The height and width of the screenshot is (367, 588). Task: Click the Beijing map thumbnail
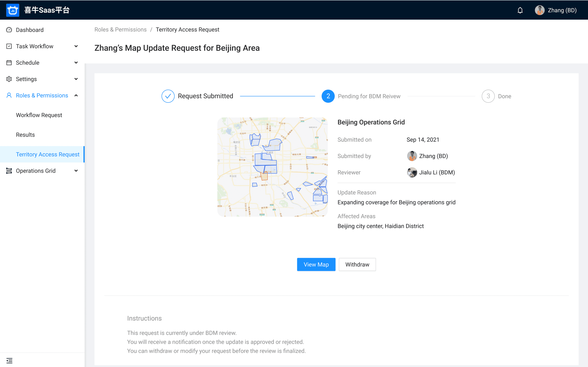coord(272,167)
